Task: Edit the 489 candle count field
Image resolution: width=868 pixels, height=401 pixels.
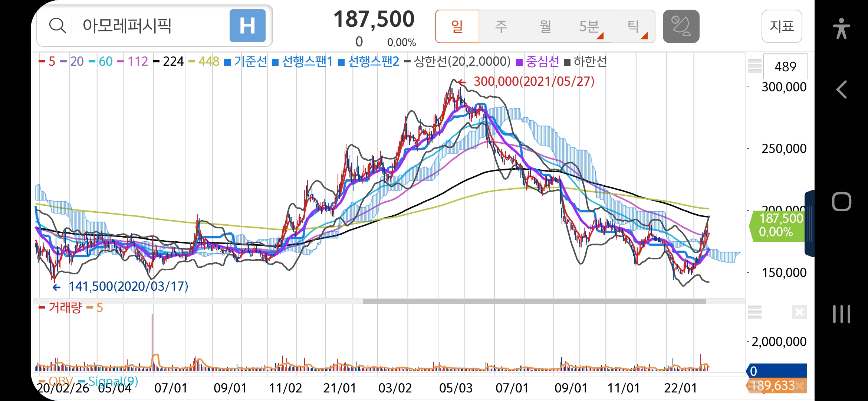Action: [x=785, y=66]
